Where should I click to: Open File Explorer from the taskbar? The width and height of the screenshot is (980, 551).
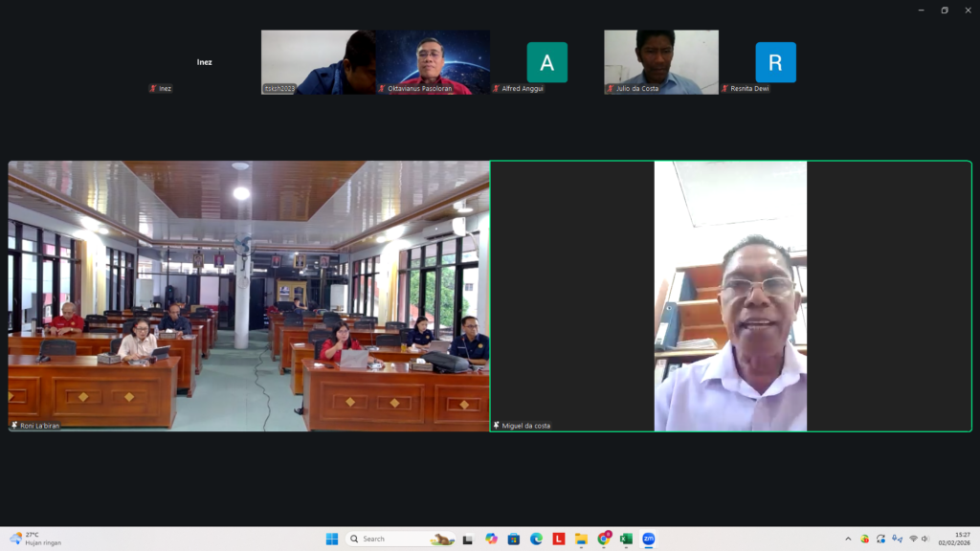(x=581, y=539)
